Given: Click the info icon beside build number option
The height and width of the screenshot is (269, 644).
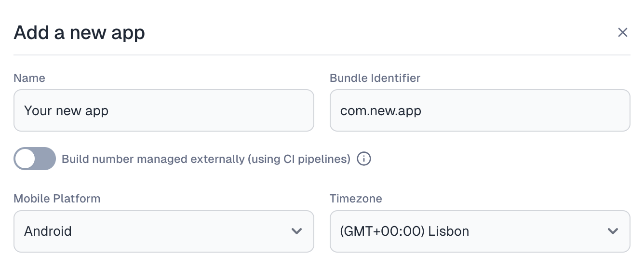Looking at the screenshot, I should 364,159.
